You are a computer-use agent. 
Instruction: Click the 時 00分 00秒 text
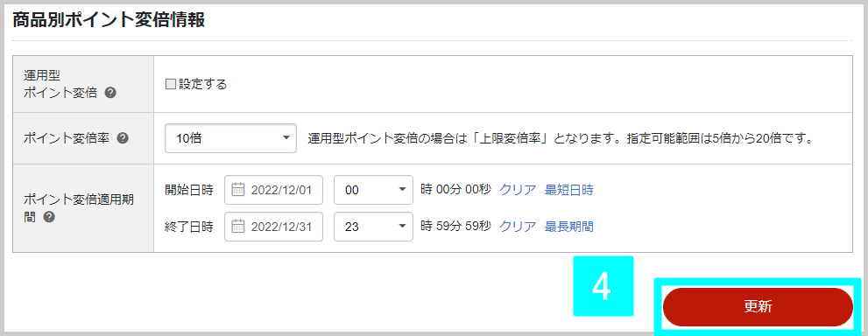coord(455,190)
